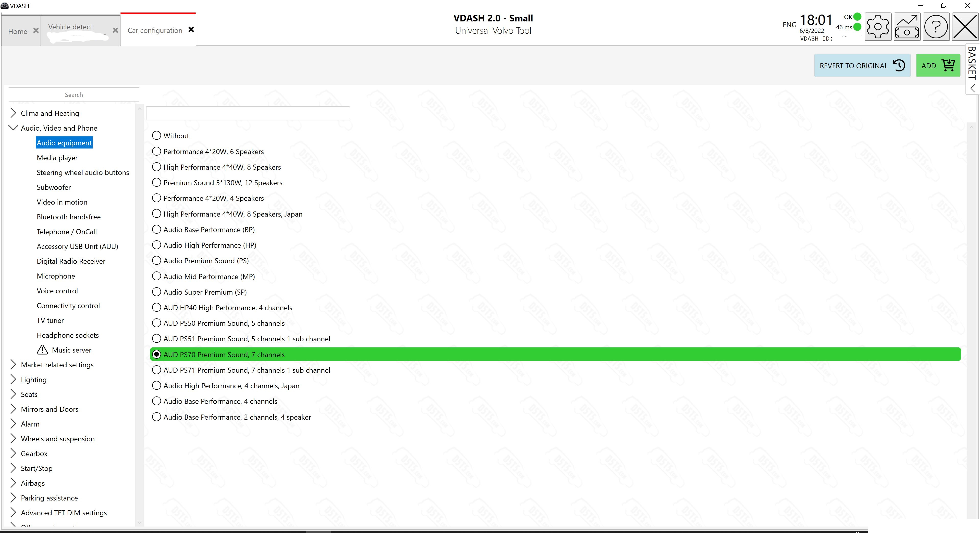Image resolution: width=980 pixels, height=551 pixels.
Task: Expand the Clima and Heating category
Action: coord(13,113)
